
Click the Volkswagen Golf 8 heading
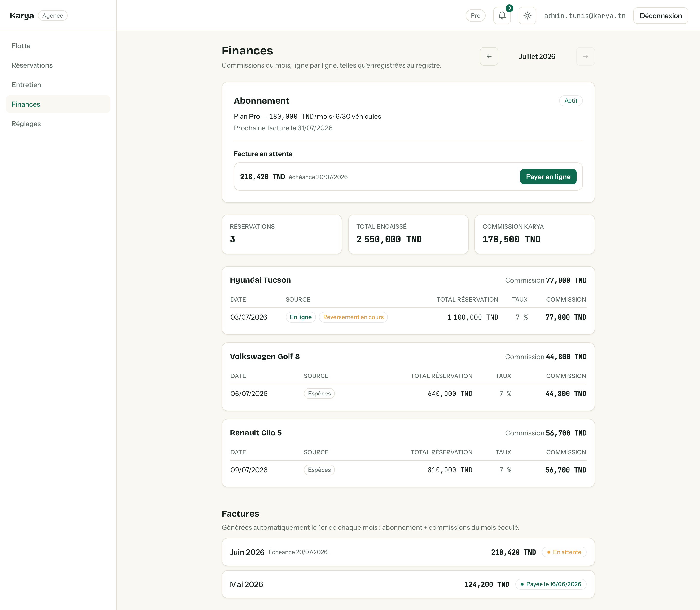point(265,356)
